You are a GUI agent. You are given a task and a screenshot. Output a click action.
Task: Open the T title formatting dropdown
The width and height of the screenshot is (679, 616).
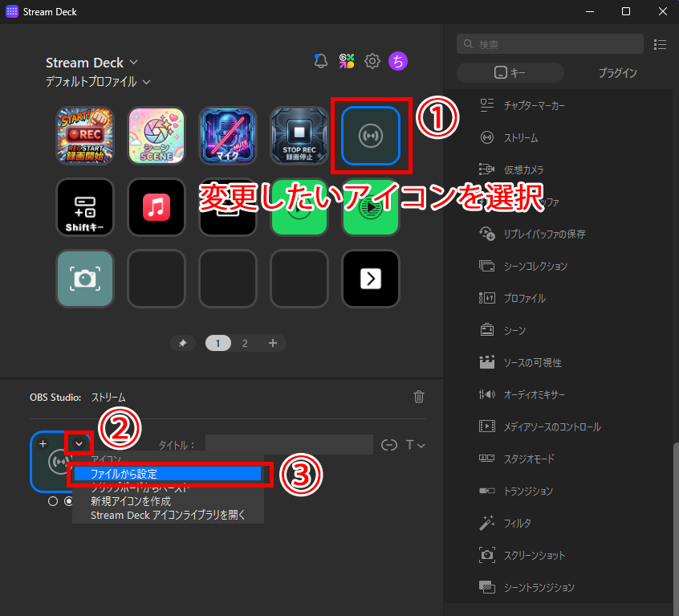pos(415,445)
